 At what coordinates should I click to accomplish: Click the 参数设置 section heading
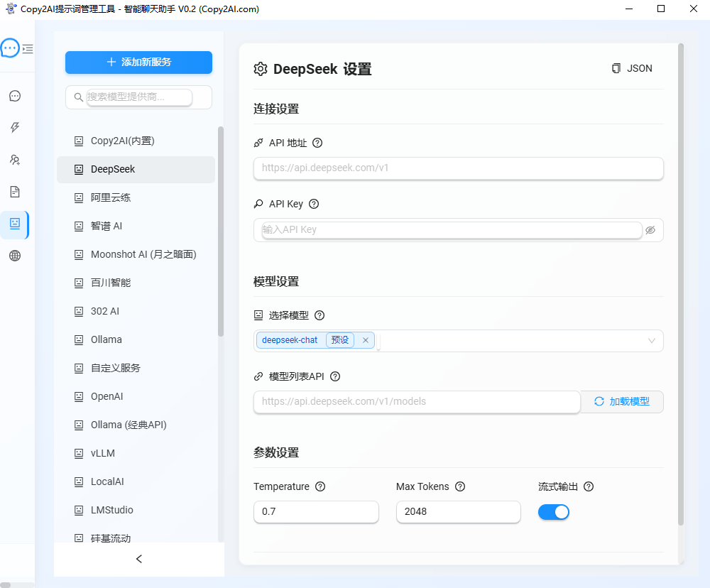[x=276, y=453]
